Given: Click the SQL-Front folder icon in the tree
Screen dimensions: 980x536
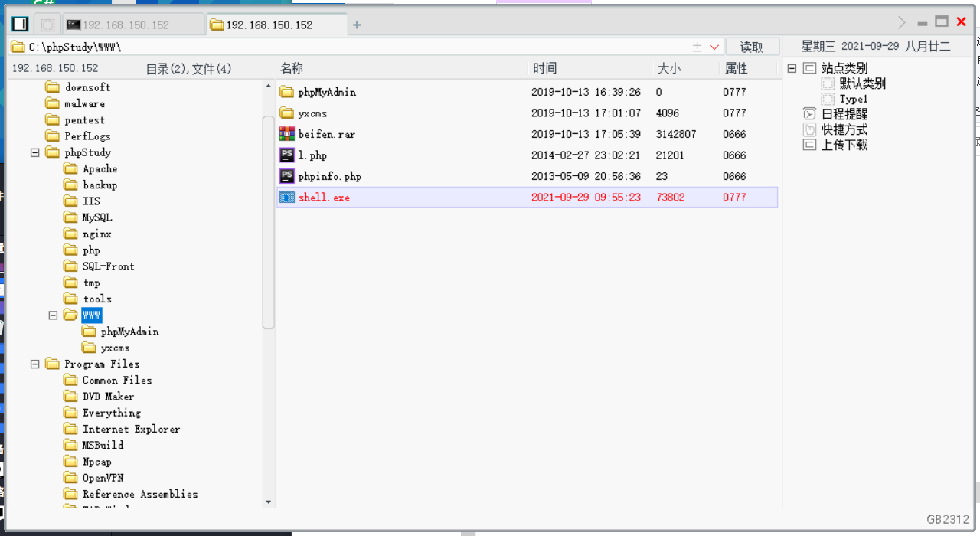Looking at the screenshot, I should (x=70, y=266).
